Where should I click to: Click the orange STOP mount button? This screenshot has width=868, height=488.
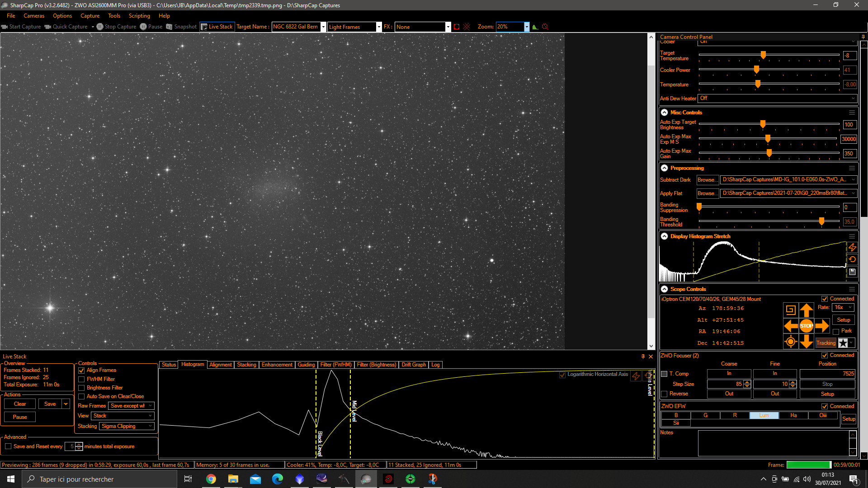pyautogui.click(x=807, y=326)
